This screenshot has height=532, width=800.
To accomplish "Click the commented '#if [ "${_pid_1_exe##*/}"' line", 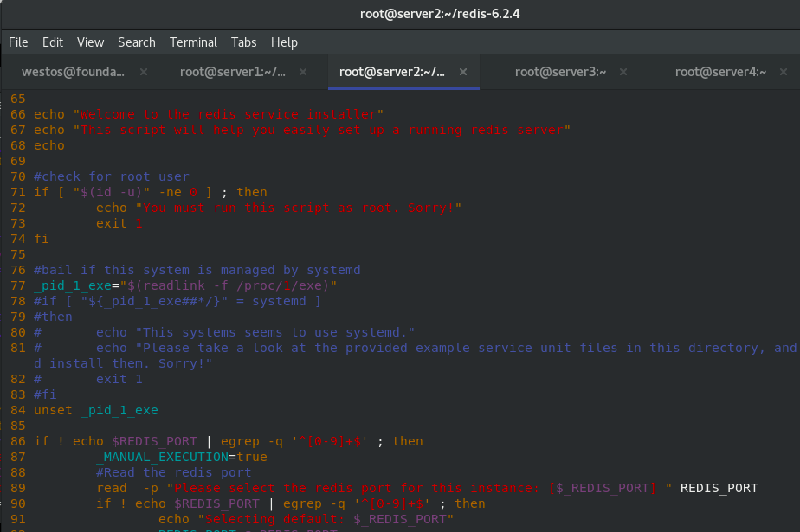I will 177,301.
